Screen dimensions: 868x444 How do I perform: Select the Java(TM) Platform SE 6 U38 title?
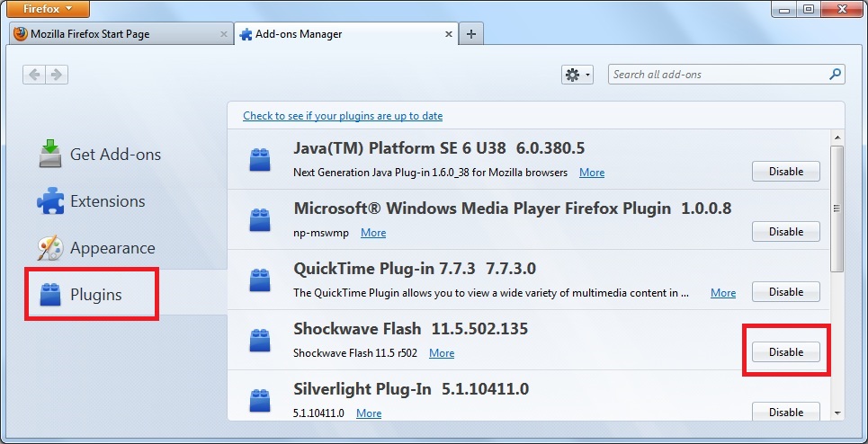point(399,148)
